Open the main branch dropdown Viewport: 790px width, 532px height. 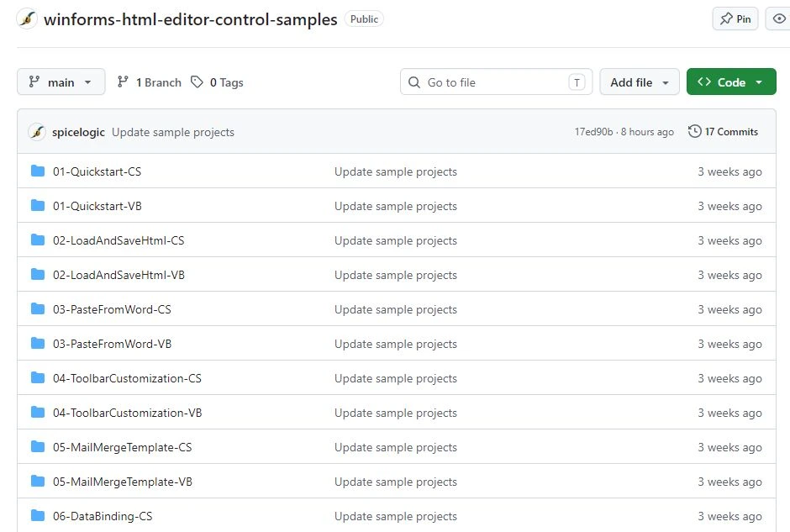[x=61, y=82]
